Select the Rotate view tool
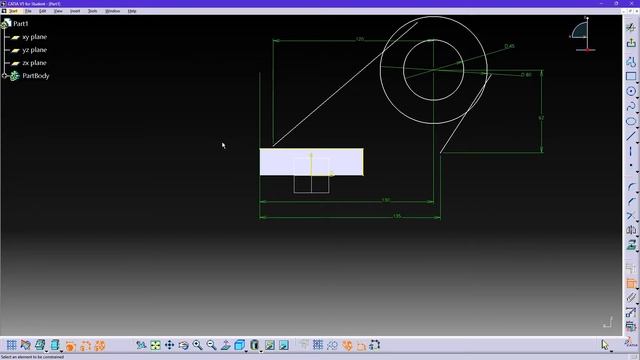Image resolution: width=640 pixels, height=360 pixels. coord(183,345)
